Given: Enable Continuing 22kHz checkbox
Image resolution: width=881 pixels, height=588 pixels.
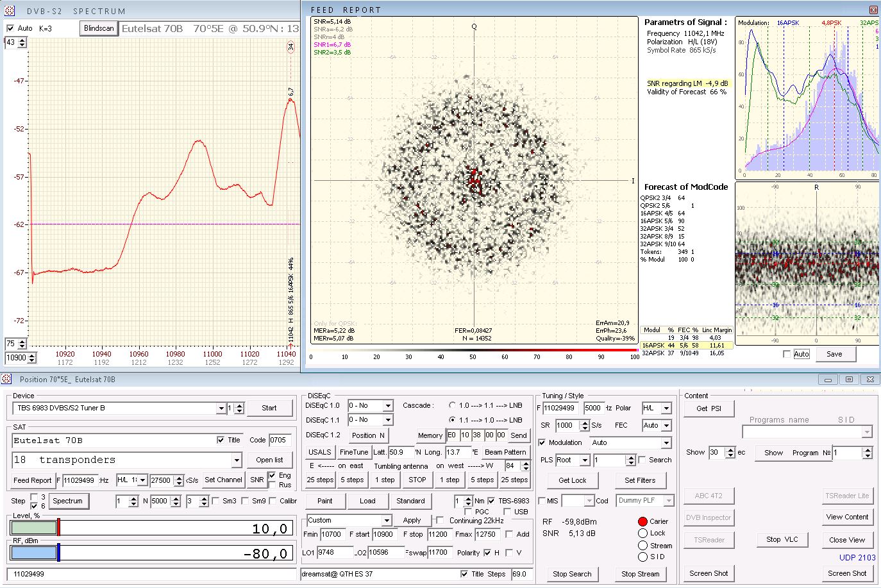Looking at the screenshot, I should point(440,520).
